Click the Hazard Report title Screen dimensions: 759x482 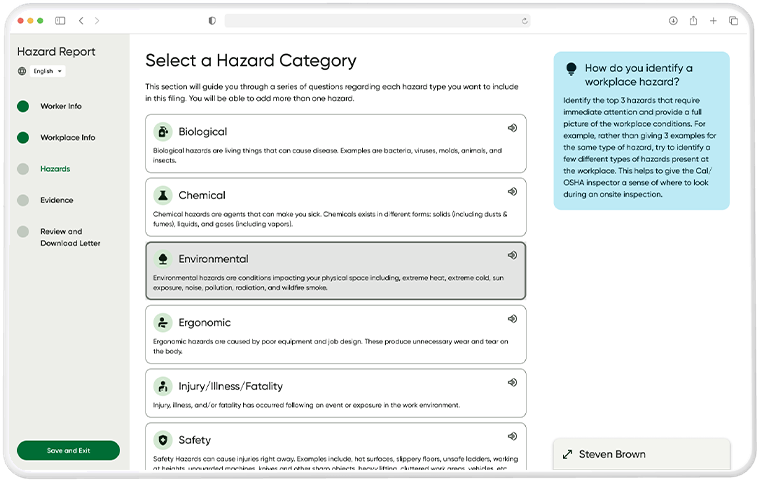tap(56, 51)
